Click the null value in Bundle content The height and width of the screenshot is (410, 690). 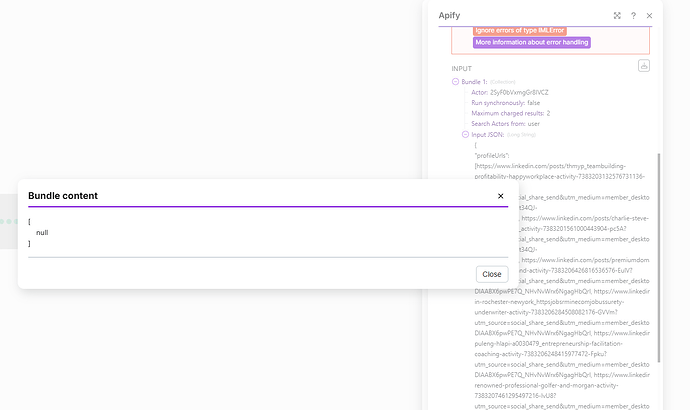click(42, 233)
